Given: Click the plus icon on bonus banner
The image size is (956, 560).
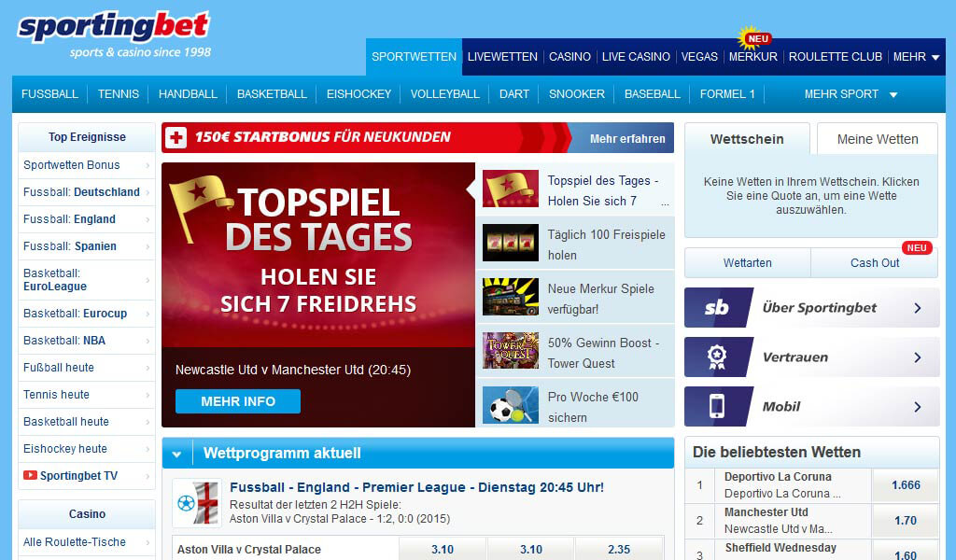Looking at the screenshot, I should 176,138.
